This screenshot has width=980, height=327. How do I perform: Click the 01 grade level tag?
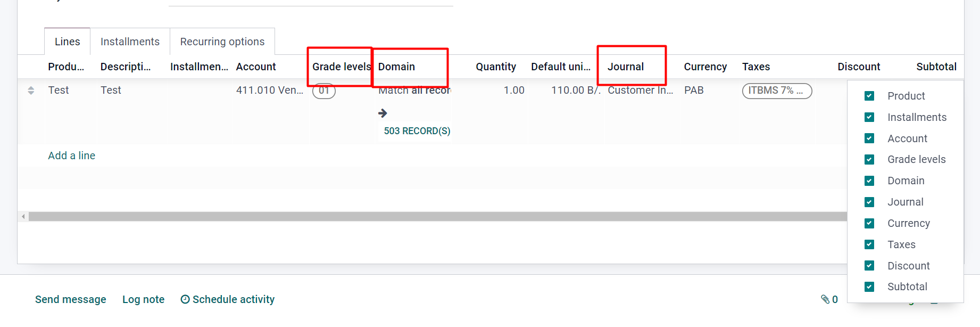click(323, 91)
